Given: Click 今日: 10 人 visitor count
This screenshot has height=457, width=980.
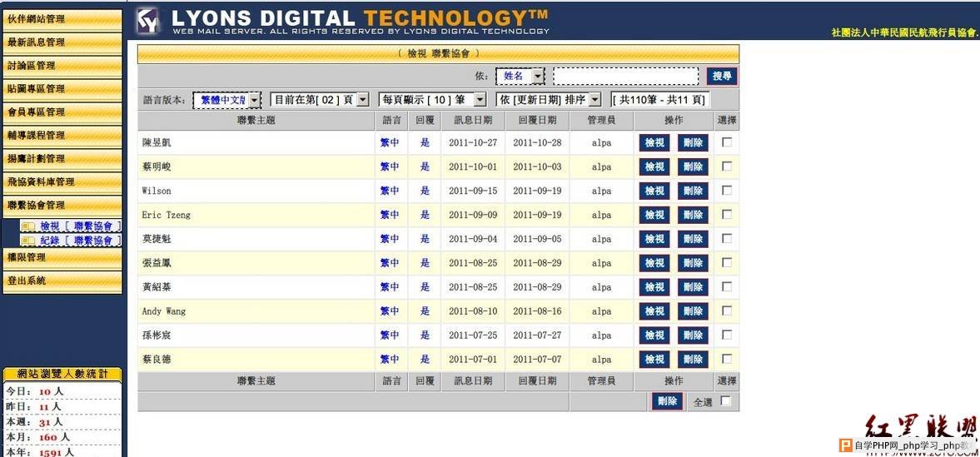Looking at the screenshot, I should point(34,391).
